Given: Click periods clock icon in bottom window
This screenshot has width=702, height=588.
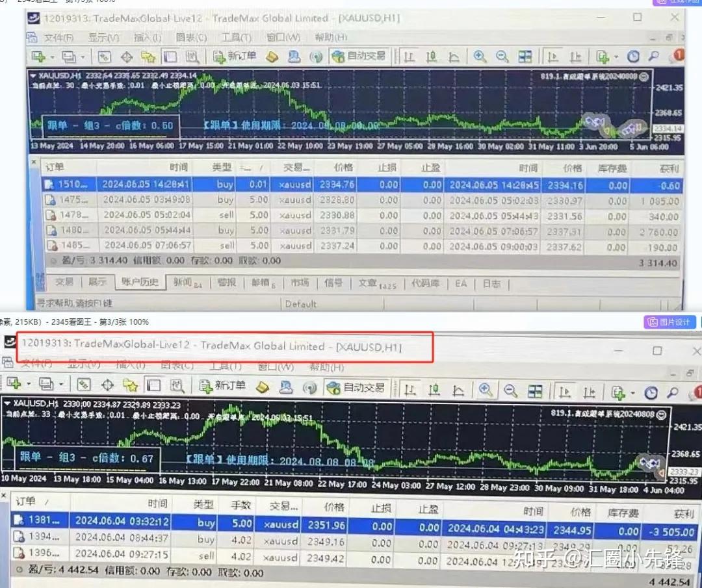Looking at the screenshot, I should pyautogui.click(x=651, y=393).
